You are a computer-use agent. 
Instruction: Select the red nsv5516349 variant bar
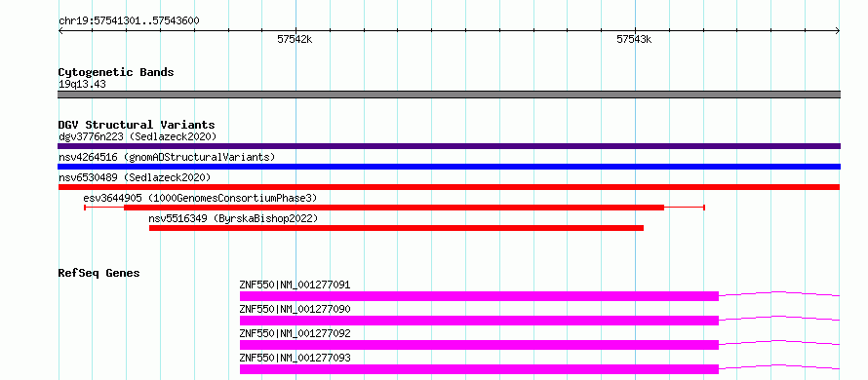396,228
